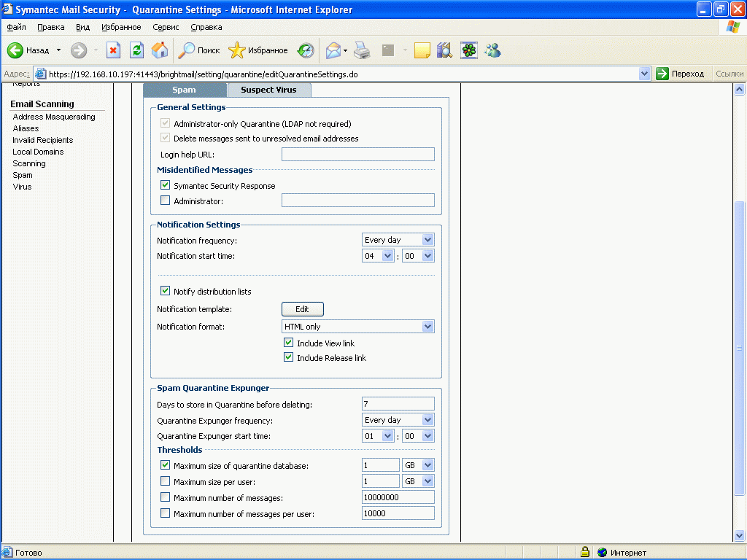Image resolution: width=747 pixels, height=560 pixels.
Task: Toggle Administrator misidentified messages checkbox
Action: click(166, 200)
